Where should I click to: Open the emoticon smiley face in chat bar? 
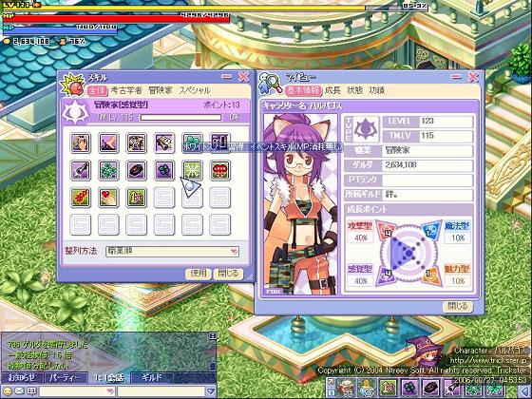click(8, 391)
